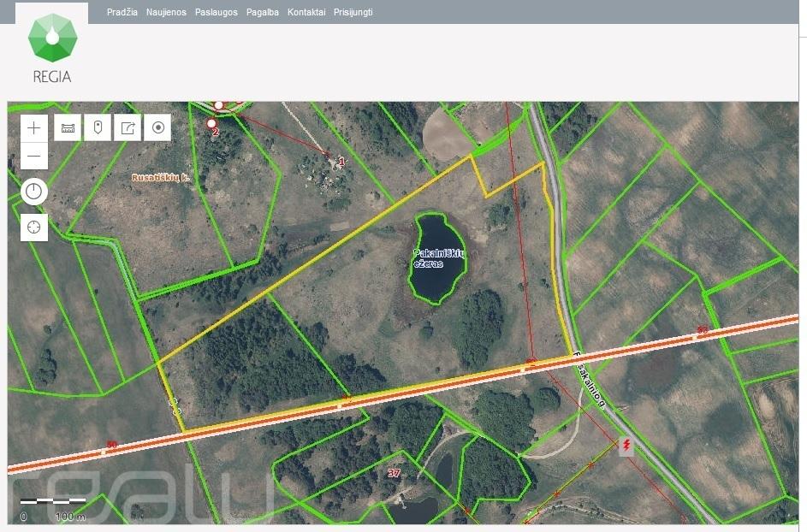This screenshot has width=807, height=532.
Task: Open Pradžia menu item
Action: pos(122,12)
